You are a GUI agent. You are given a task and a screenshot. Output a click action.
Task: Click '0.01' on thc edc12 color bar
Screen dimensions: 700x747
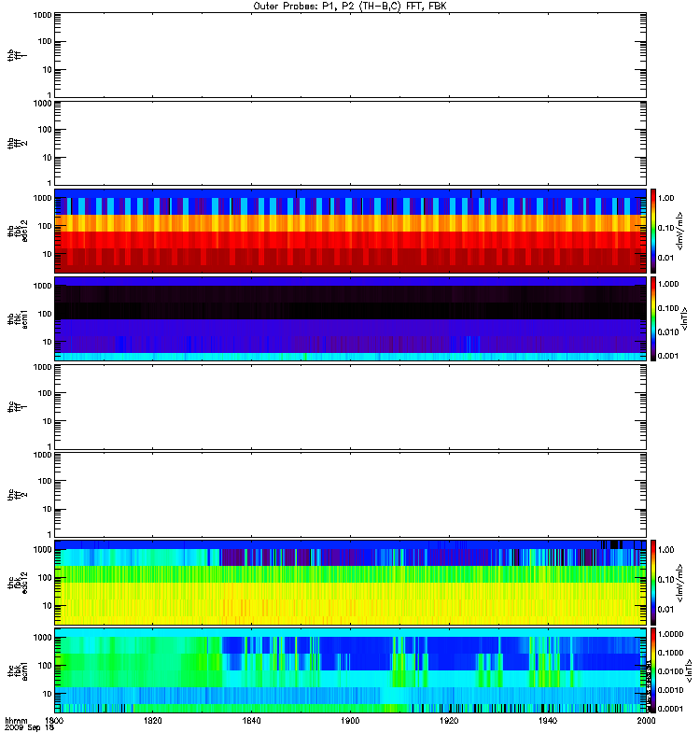[666, 610]
